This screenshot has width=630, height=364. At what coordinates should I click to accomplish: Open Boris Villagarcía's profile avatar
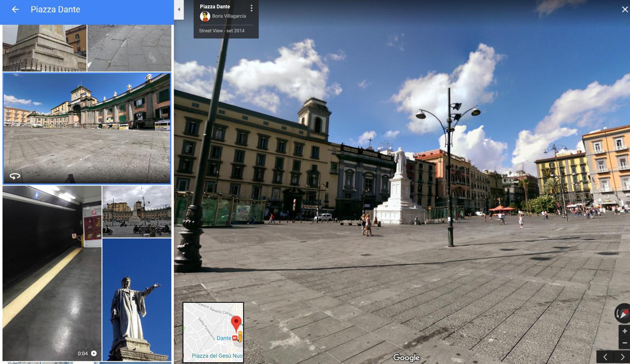pyautogui.click(x=205, y=16)
